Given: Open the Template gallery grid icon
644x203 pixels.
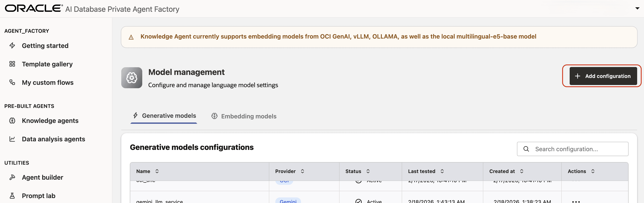Looking at the screenshot, I should pyautogui.click(x=12, y=64).
